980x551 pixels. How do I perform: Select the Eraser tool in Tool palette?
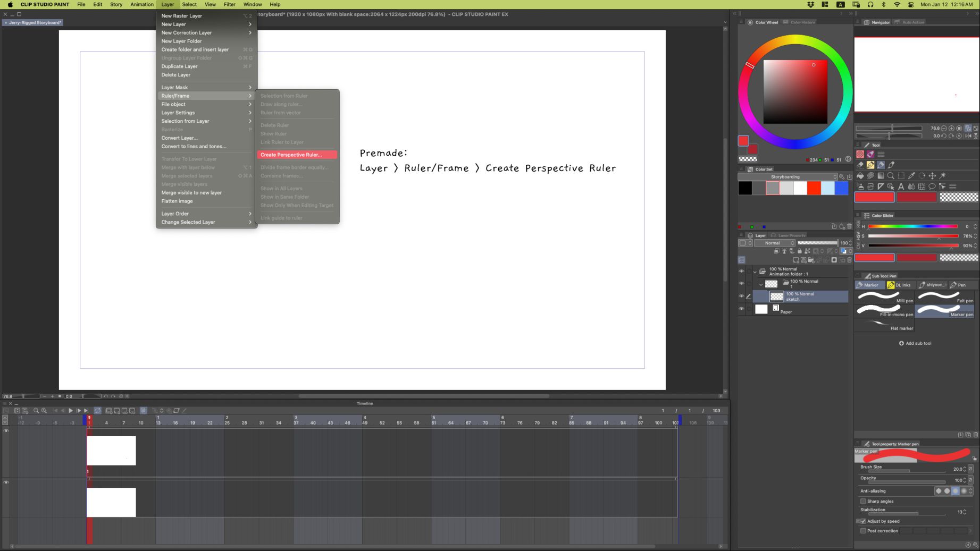(860, 165)
